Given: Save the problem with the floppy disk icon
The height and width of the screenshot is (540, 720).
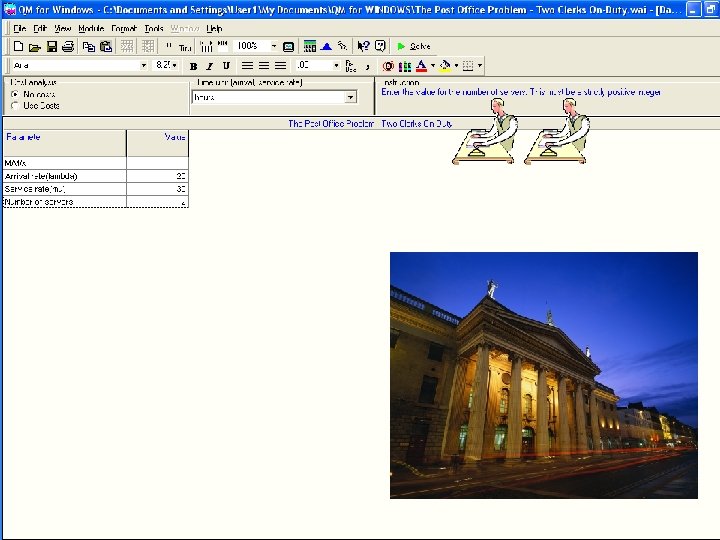Looking at the screenshot, I should [x=52, y=46].
